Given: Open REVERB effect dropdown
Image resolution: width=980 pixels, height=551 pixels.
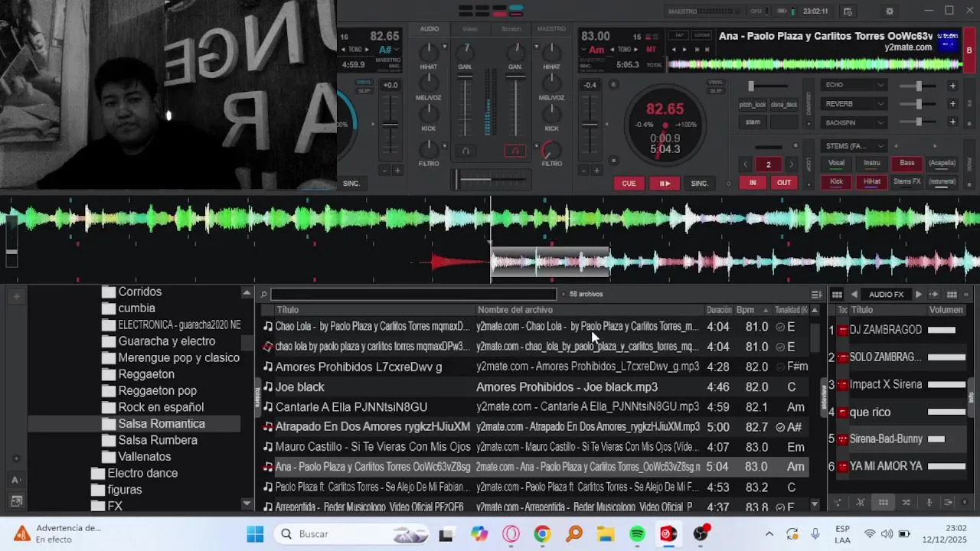Looking at the screenshot, I should point(854,104).
